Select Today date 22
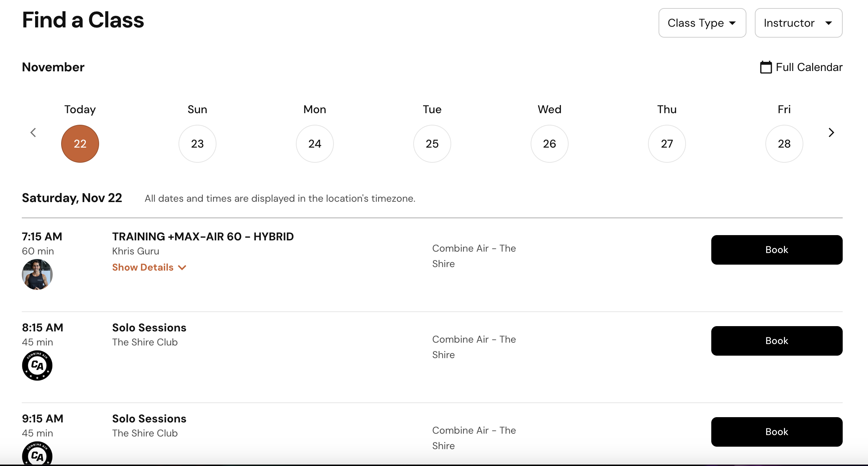Image resolution: width=868 pixels, height=466 pixels. (80, 144)
